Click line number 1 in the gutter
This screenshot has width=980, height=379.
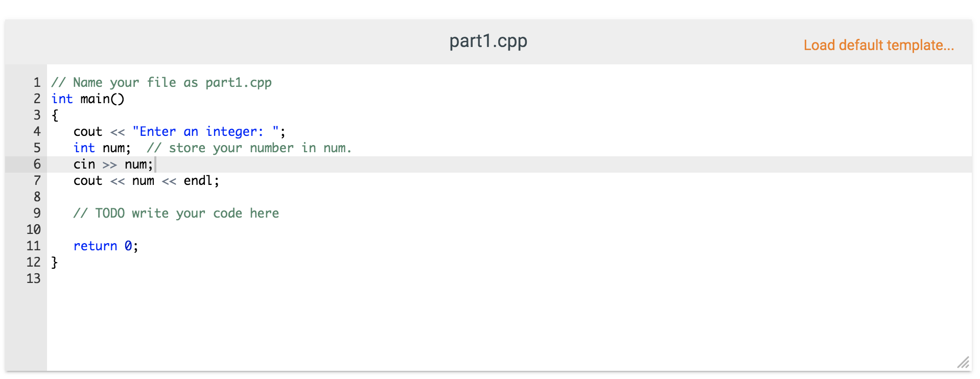[x=36, y=82]
